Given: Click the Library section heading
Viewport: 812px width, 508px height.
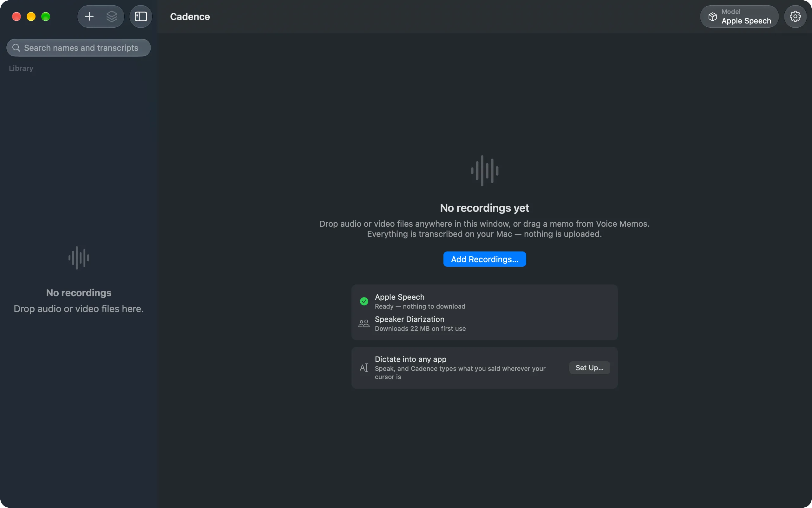Looking at the screenshot, I should [21, 68].
